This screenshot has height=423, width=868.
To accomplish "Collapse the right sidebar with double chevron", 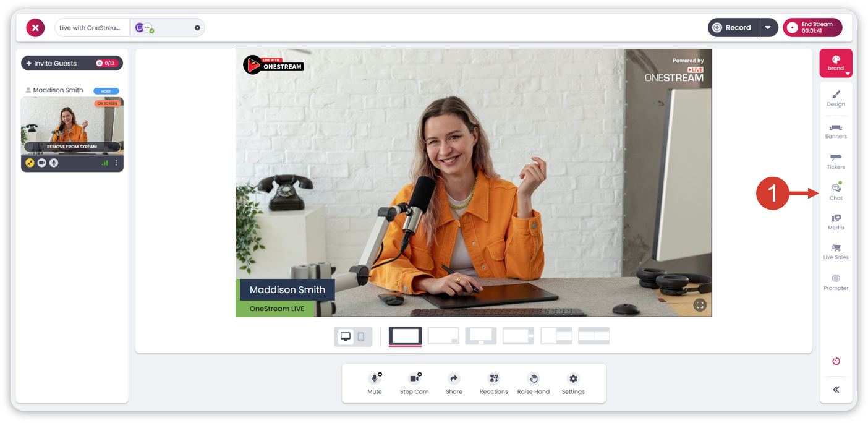I will (836, 390).
